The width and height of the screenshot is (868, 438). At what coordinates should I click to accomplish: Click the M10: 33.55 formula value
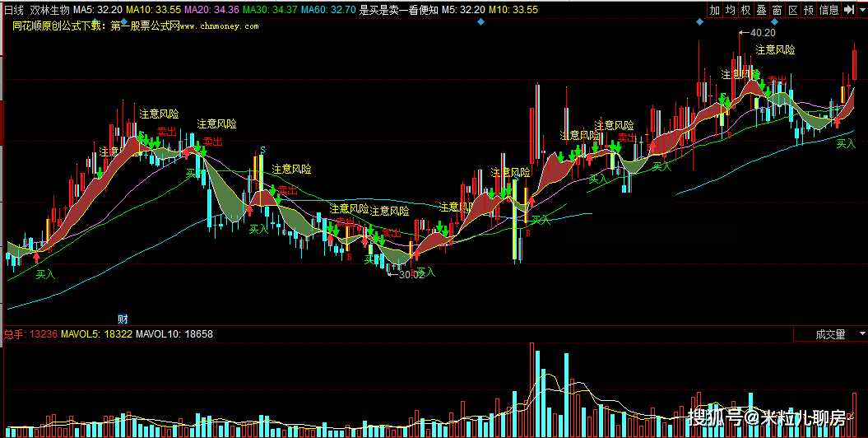coord(513,10)
